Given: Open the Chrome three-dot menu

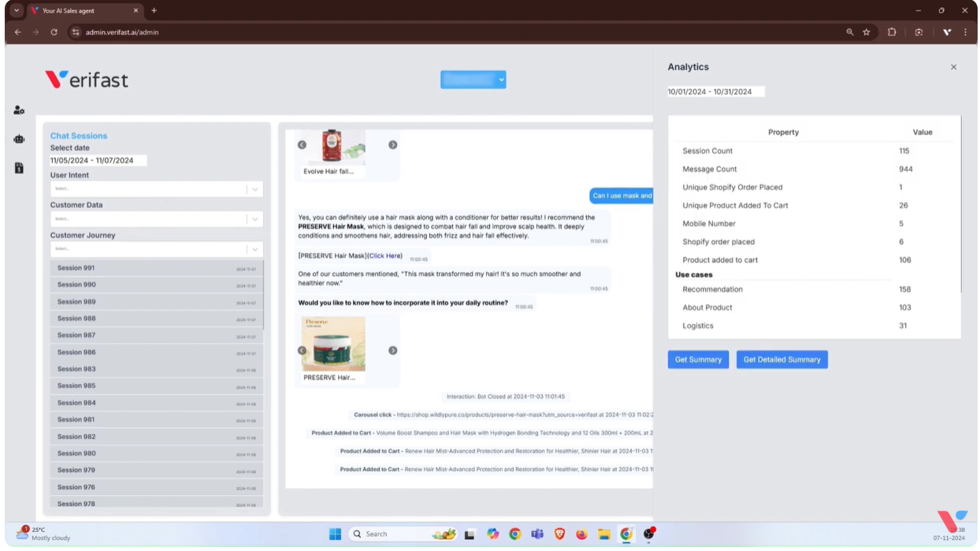Looking at the screenshot, I should [x=964, y=32].
